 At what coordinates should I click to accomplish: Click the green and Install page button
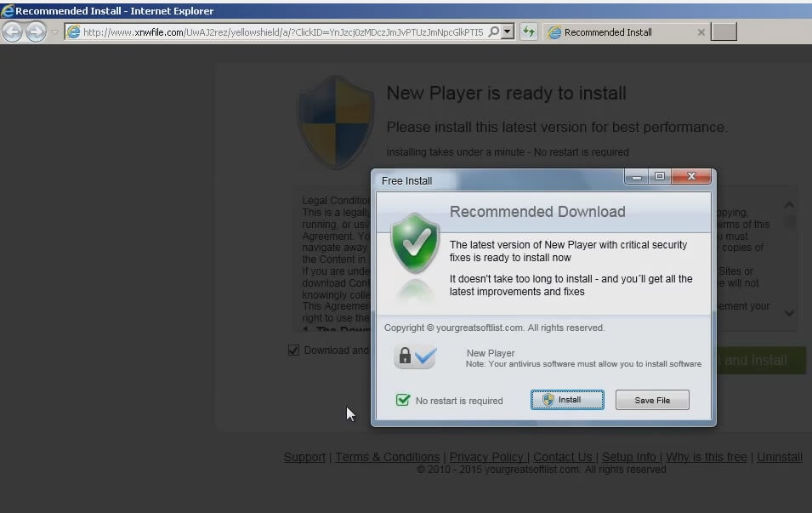pyautogui.click(x=761, y=360)
